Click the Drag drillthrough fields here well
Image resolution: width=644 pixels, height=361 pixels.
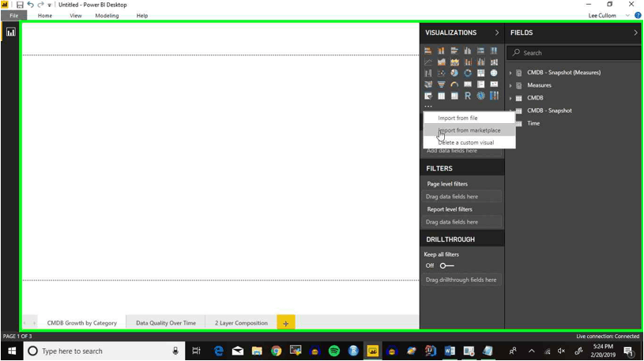462,280
